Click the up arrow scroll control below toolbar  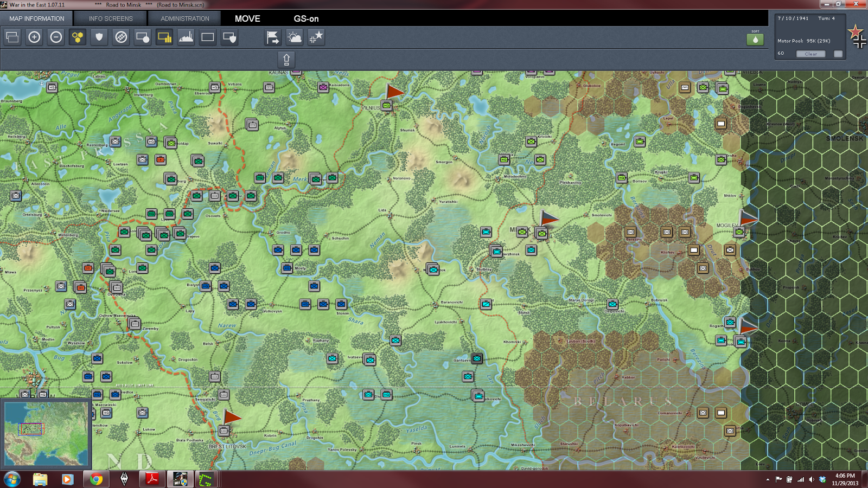[286, 60]
